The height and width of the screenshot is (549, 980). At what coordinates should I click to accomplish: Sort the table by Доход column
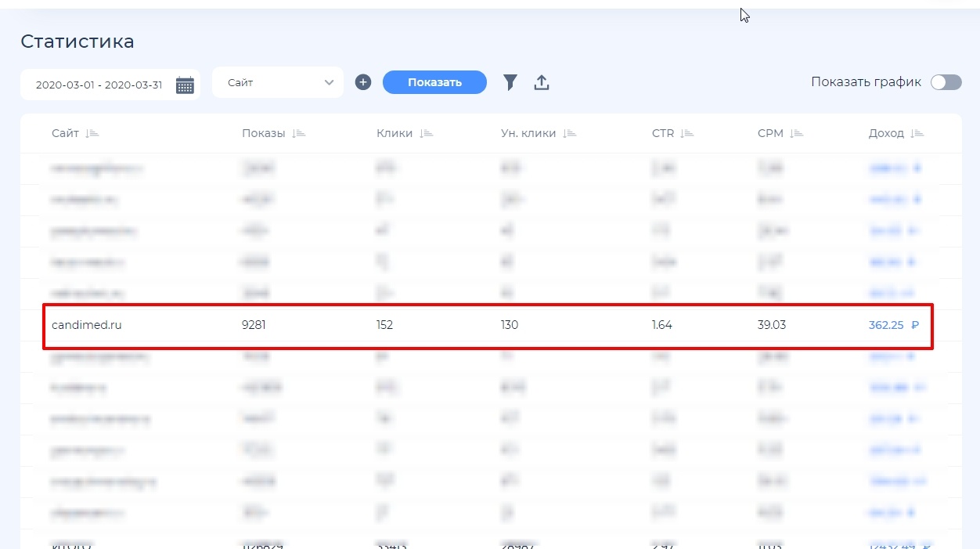point(896,133)
